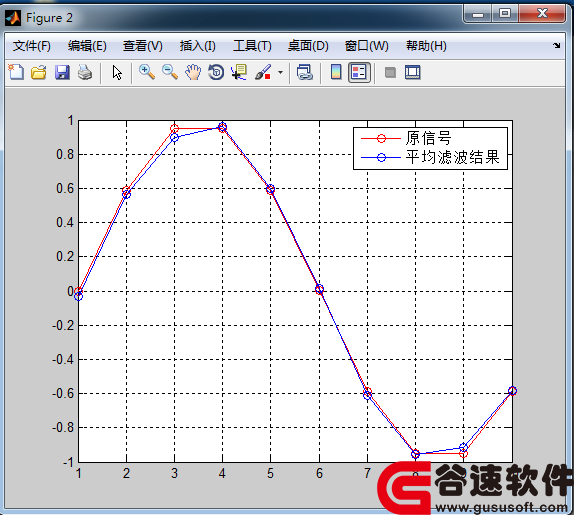Save the figure with the floppy disk icon

pos(62,72)
